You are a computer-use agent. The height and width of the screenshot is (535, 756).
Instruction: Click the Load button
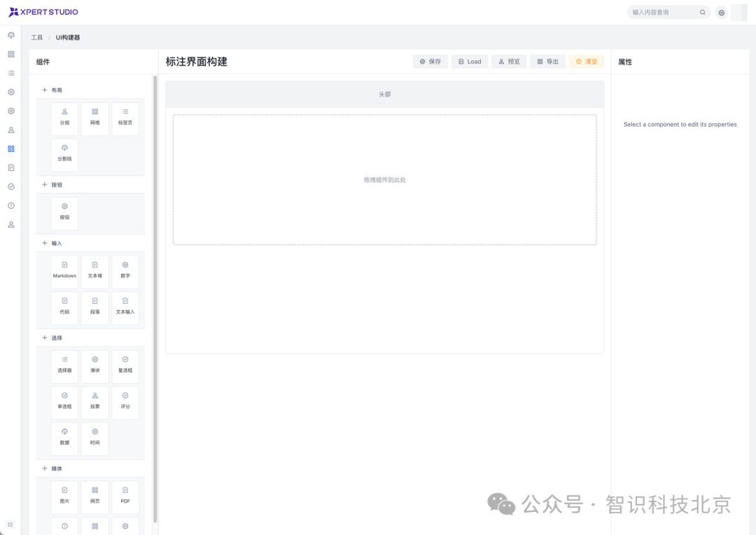coord(470,61)
